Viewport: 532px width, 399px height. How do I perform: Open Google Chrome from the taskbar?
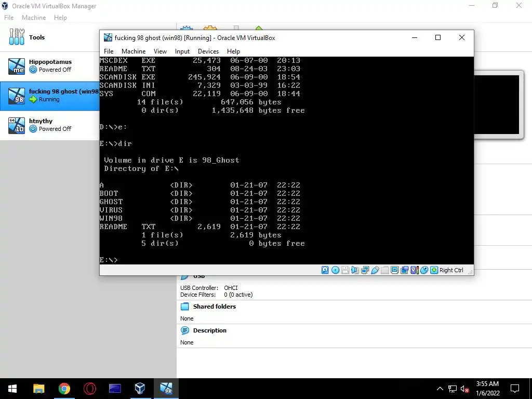coord(64,389)
